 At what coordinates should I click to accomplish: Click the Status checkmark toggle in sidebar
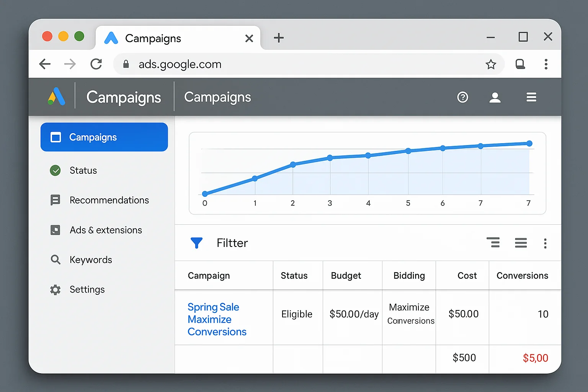click(x=56, y=170)
